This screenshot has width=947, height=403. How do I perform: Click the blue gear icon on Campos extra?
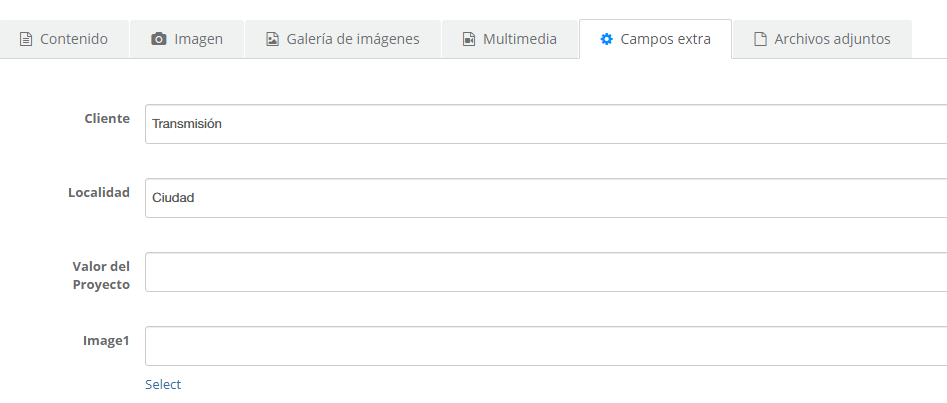[x=606, y=40]
